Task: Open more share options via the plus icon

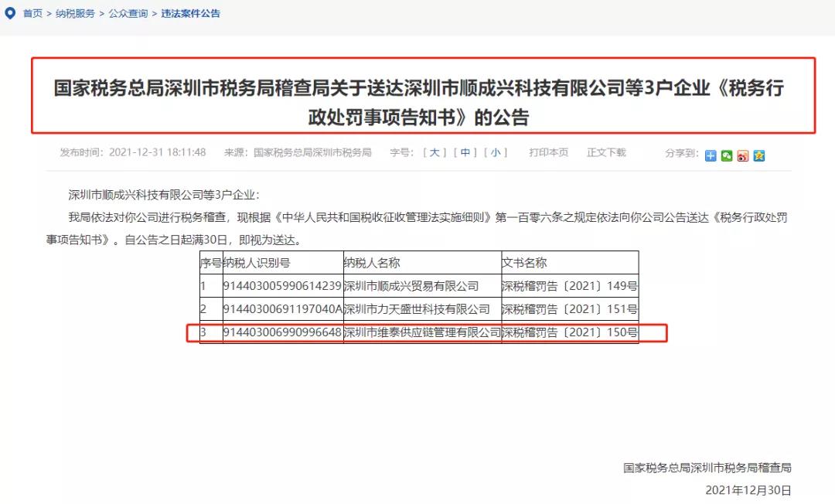Action: pyautogui.click(x=710, y=155)
